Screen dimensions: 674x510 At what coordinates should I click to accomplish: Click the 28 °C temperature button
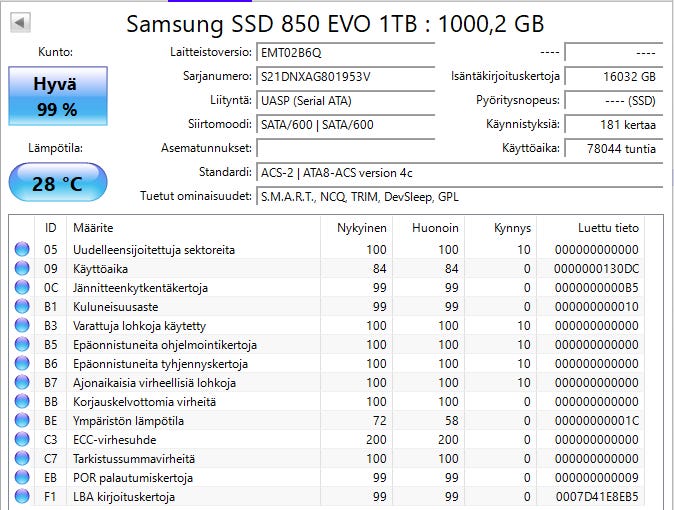pyautogui.click(x=58, y=182)
